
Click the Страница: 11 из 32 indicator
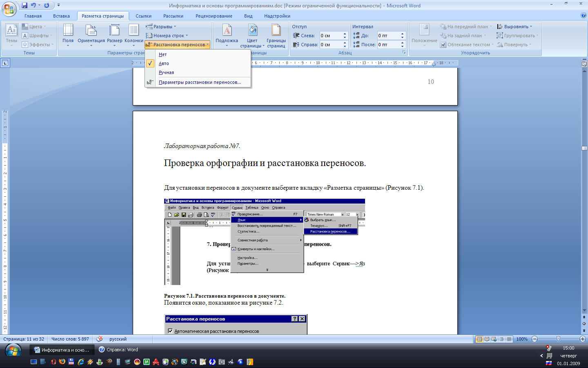pos(24,339)
